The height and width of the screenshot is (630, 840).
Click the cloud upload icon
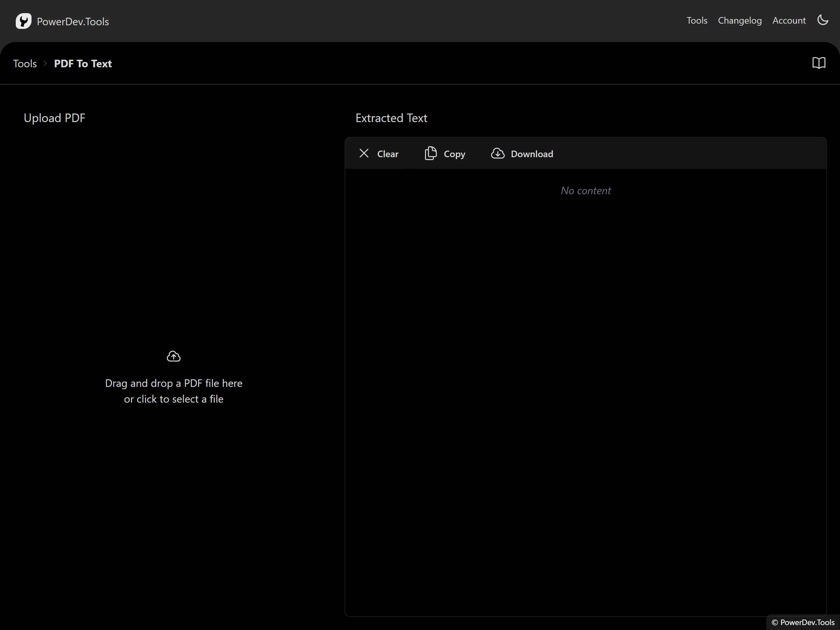coord(174,356)
